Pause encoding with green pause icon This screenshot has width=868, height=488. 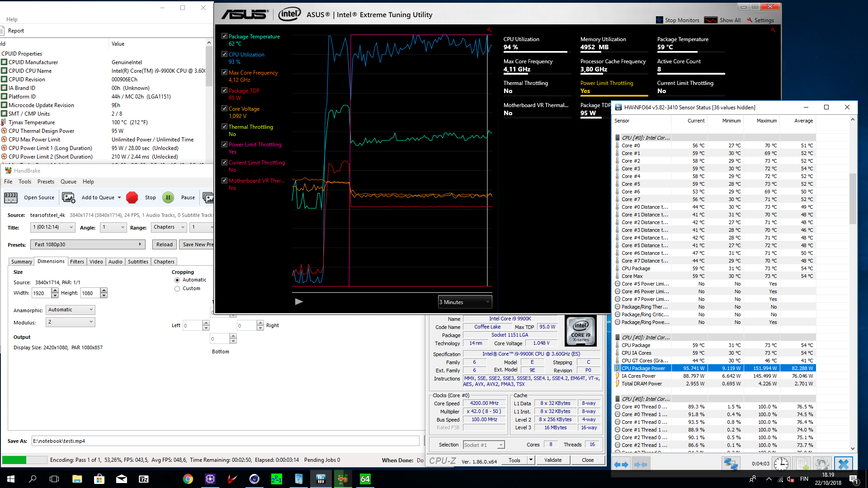[x=168, y=197]
